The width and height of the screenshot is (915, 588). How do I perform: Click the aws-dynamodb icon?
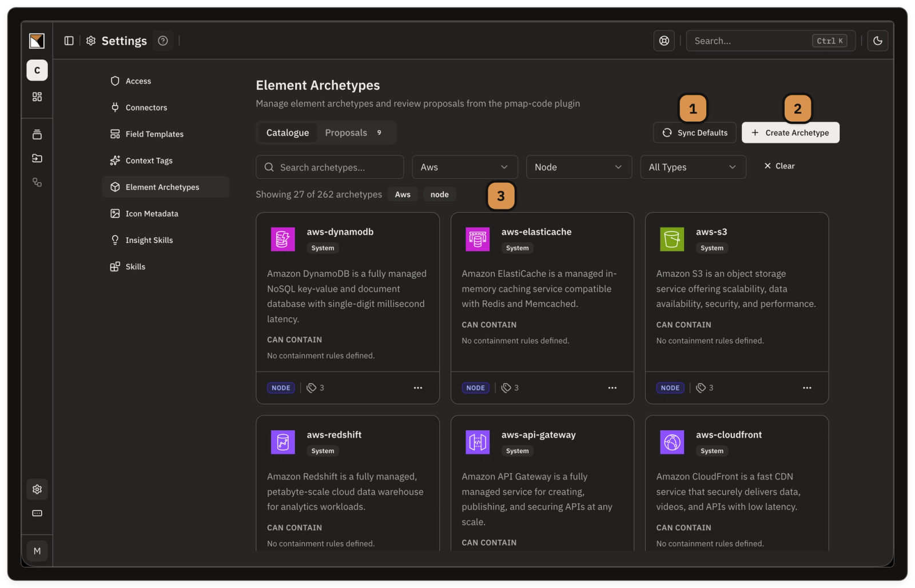coord(283,239)
